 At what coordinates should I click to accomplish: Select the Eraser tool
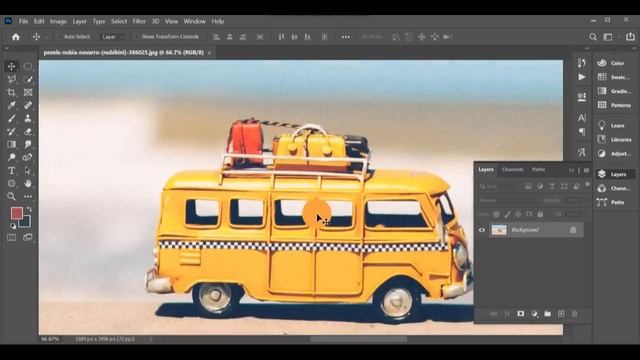point(28,131)
